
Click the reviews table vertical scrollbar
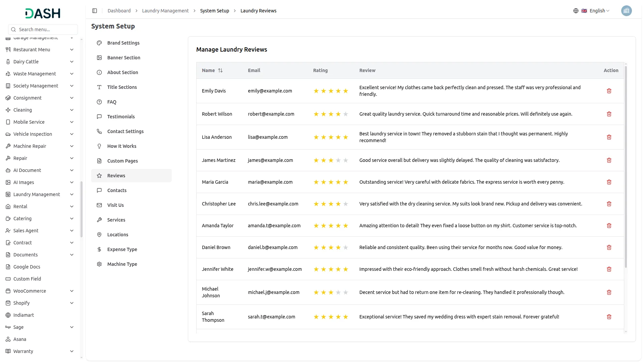point(626,167)
